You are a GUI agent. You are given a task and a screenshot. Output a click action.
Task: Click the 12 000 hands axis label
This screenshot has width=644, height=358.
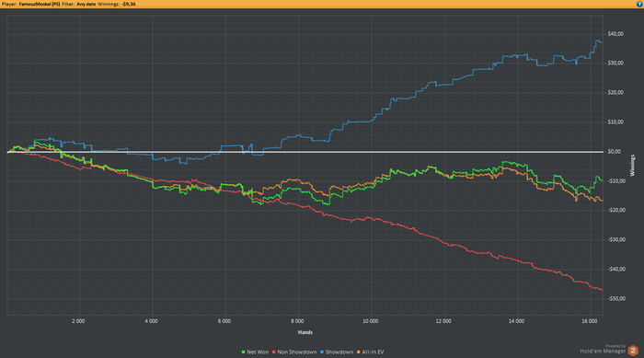point(443,321)
